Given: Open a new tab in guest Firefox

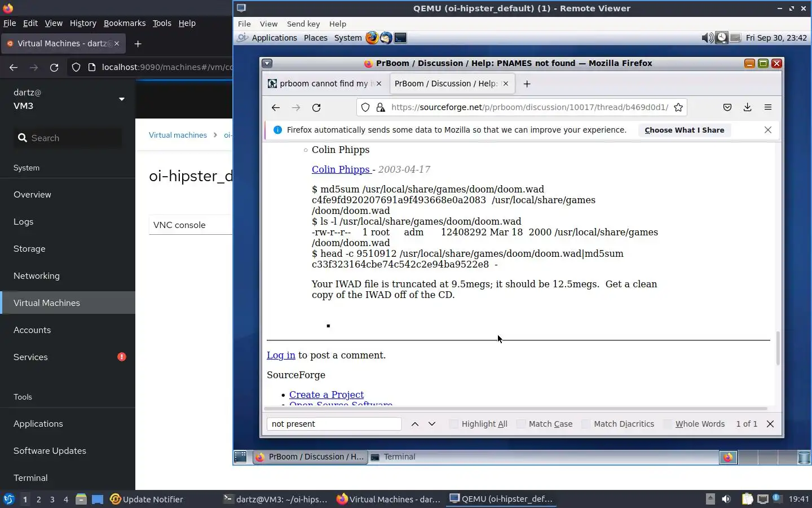Looking at the screenshot, I should (x=527, y=84).
